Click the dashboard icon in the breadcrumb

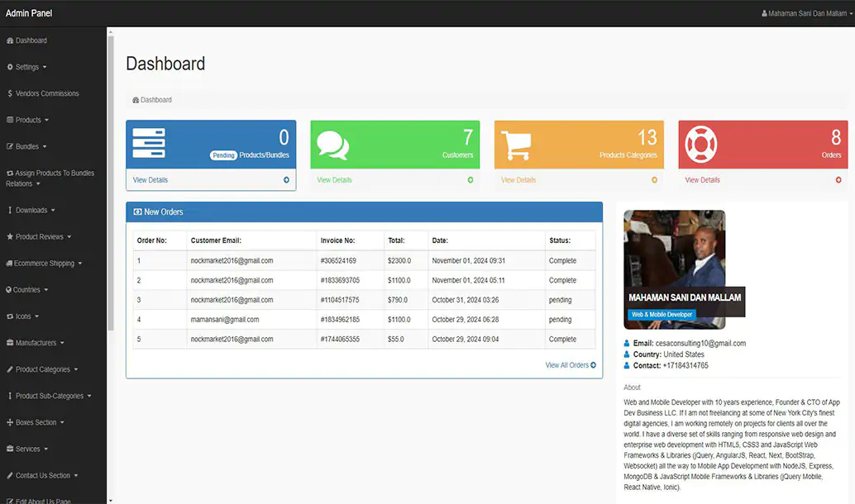pyautogui.click(x=136, y=100)
